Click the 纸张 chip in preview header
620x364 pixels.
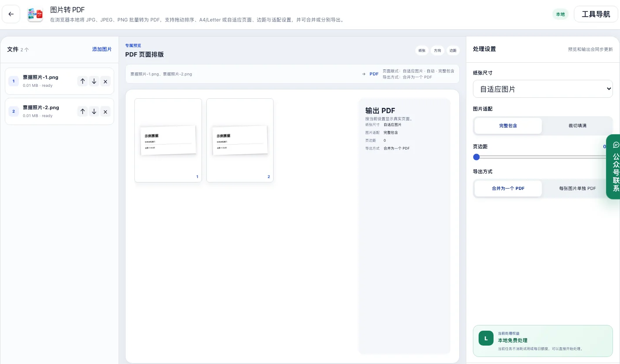pyautogui.click(x=422, y=50)
